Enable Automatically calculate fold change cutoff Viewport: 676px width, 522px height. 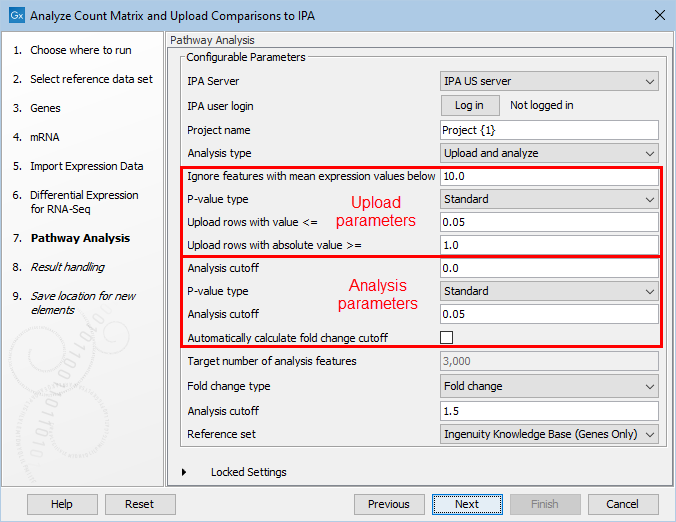pos(447,338)
